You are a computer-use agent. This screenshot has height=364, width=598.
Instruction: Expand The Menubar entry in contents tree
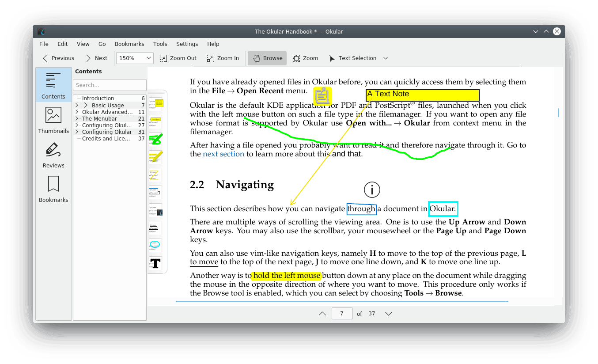pyautogui.click(x=77, y=119)
